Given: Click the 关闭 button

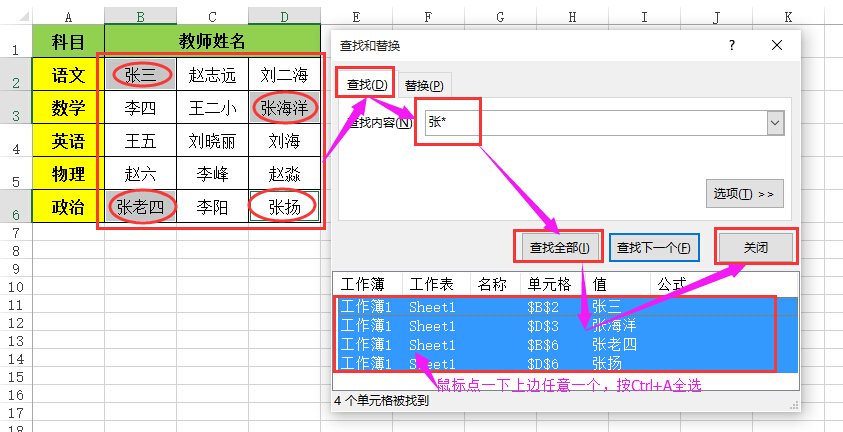Looking at the screenshot, I should click(x=755, y=248).
